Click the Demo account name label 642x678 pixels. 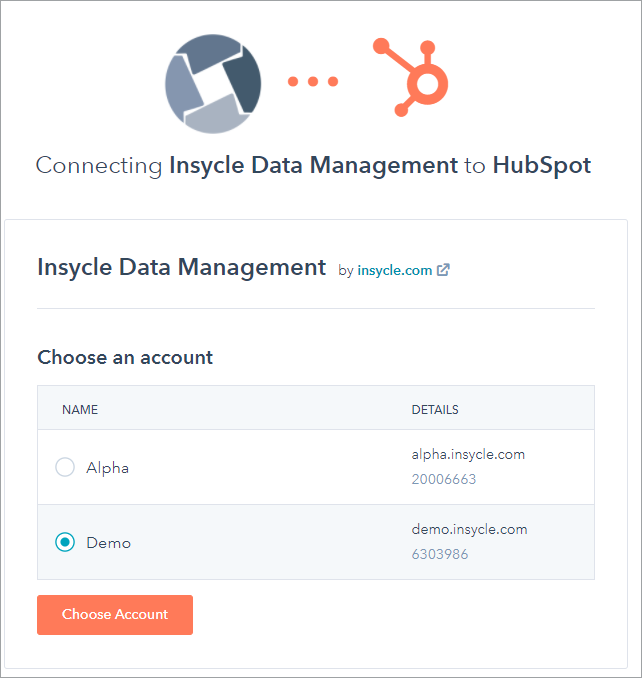pyautogui.click(x=109, y=543)
